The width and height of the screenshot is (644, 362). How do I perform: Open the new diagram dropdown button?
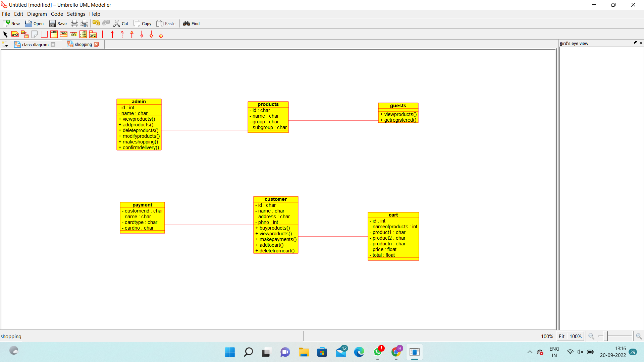(5, 44)
